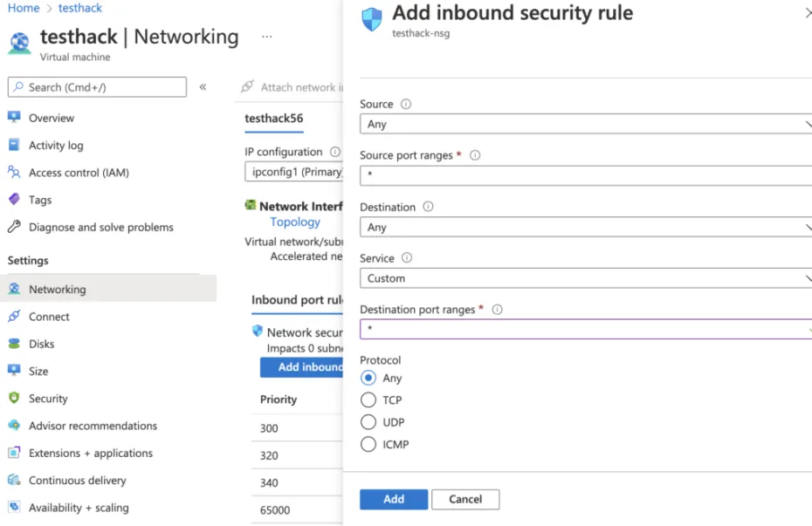
Task: Show info tooltip for Destination
Action: tap(428, 207)
